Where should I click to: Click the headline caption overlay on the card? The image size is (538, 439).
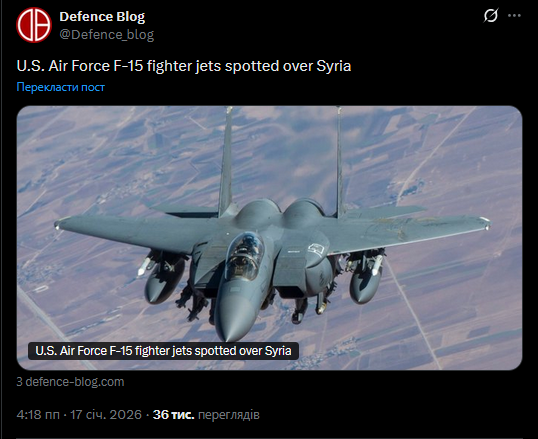coord(163,351)
